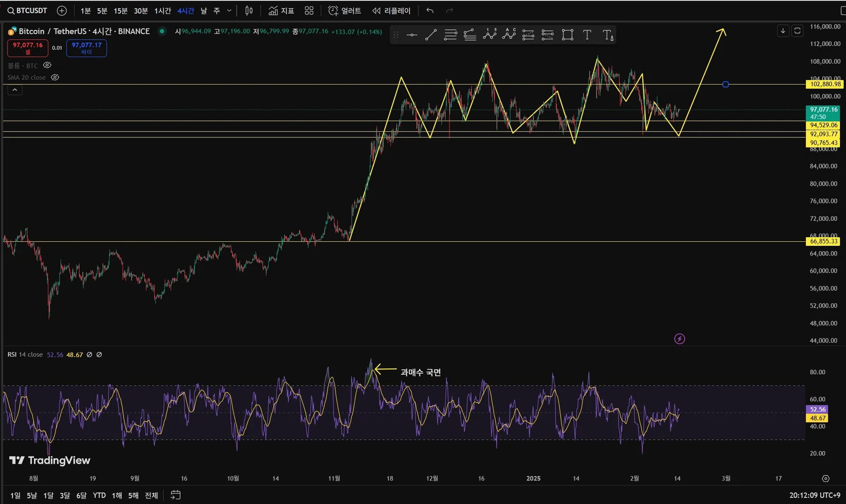Select the YTD date range
846x504 pixels.
(99, 495)
